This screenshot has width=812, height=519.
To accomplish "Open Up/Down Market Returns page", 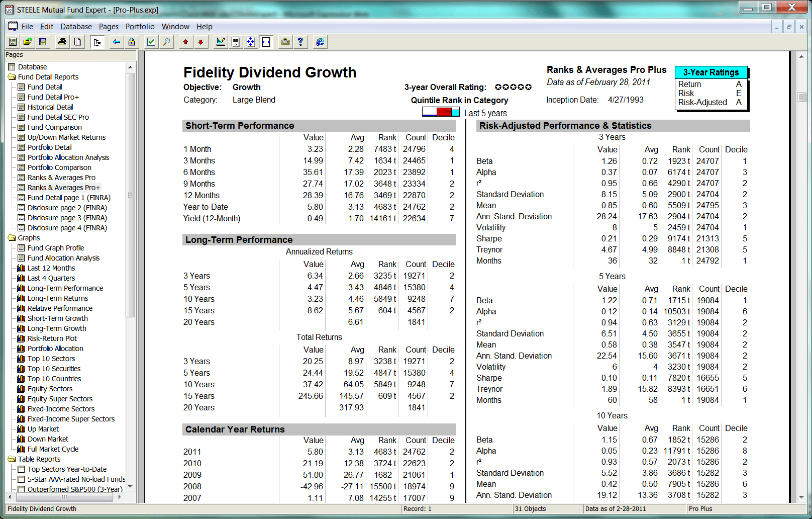I will [x=66, y=137].
